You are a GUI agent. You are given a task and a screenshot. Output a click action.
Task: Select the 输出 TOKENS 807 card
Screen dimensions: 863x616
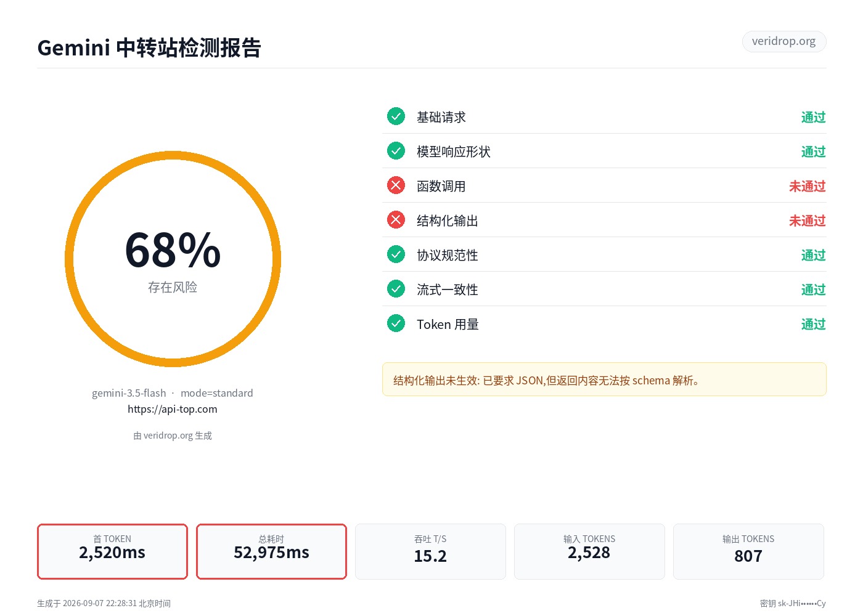(x=748, y=551)
